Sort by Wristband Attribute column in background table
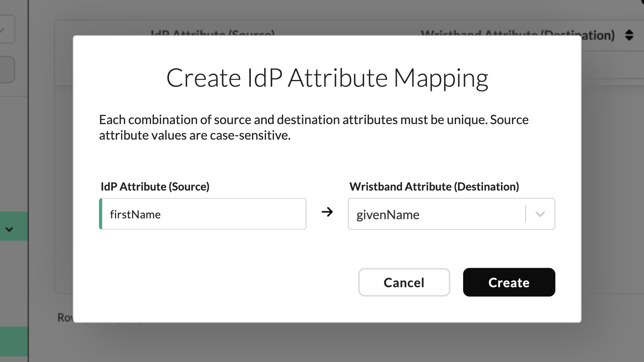This screenshot has width=644, height=362. pos(629,35)
